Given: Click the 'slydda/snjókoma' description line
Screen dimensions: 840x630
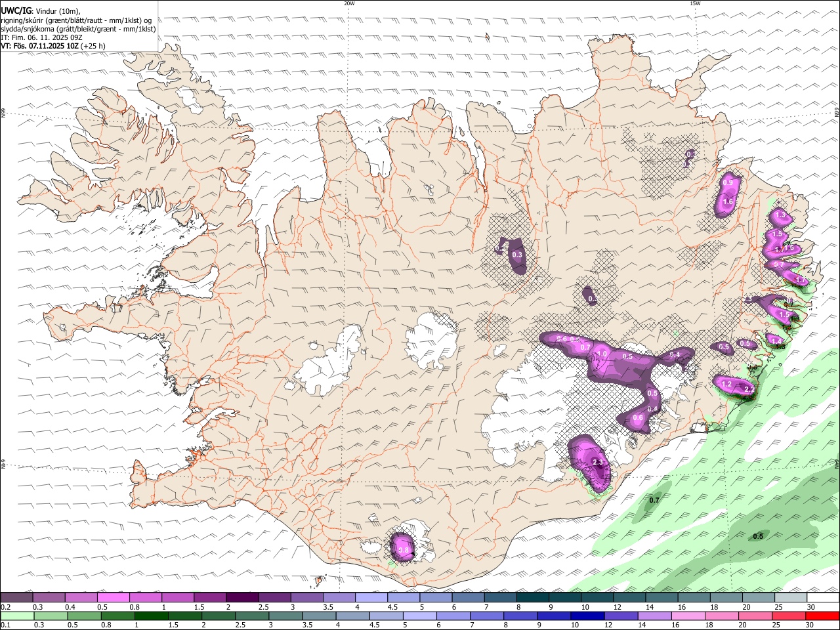Looking at the screenshot, I should click(x=78, y=29).
